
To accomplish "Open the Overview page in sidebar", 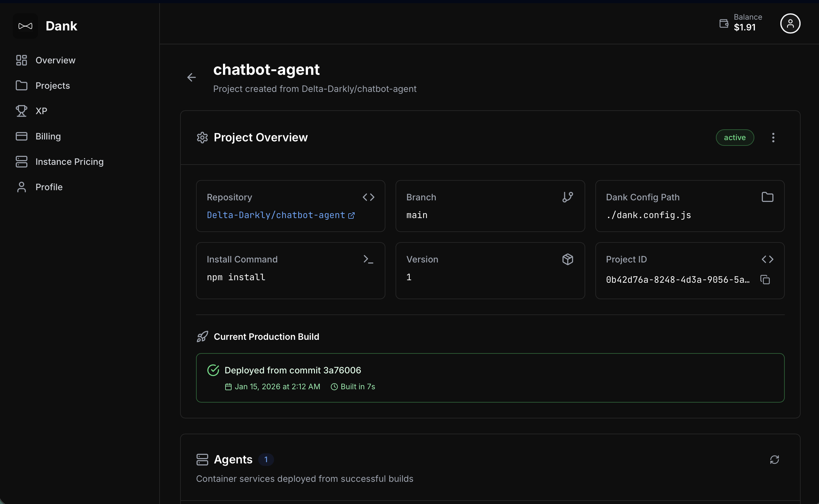I will click(x=56, y=60).
